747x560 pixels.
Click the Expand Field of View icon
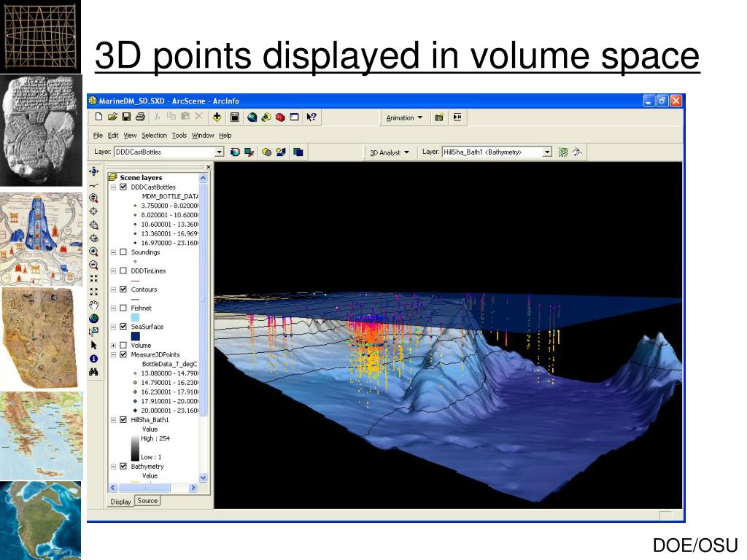tap(94, 292)
